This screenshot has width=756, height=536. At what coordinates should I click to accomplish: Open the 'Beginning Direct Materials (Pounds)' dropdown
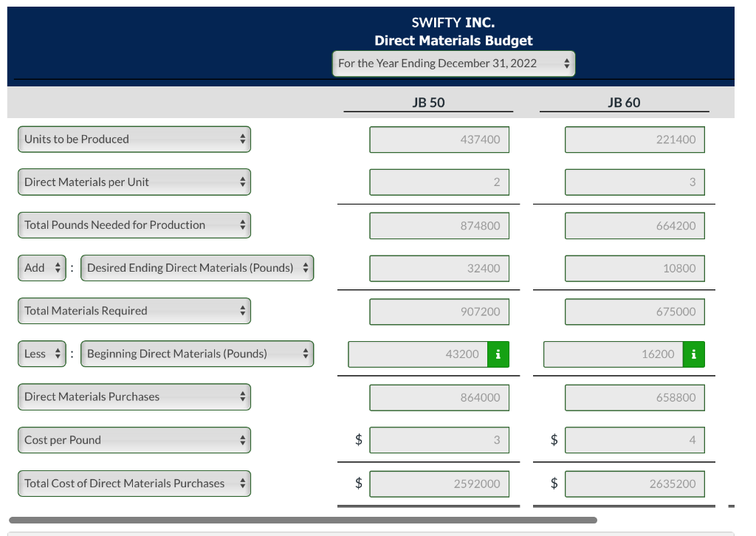point(197,354)
